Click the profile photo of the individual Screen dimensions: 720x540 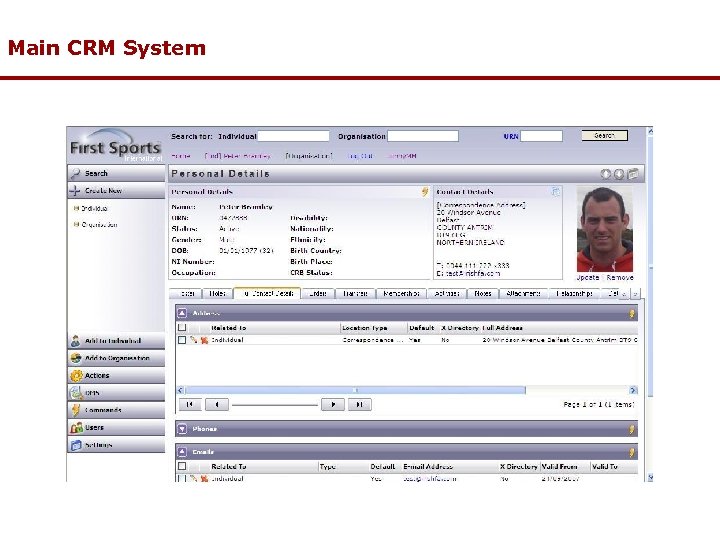(605, 230)
